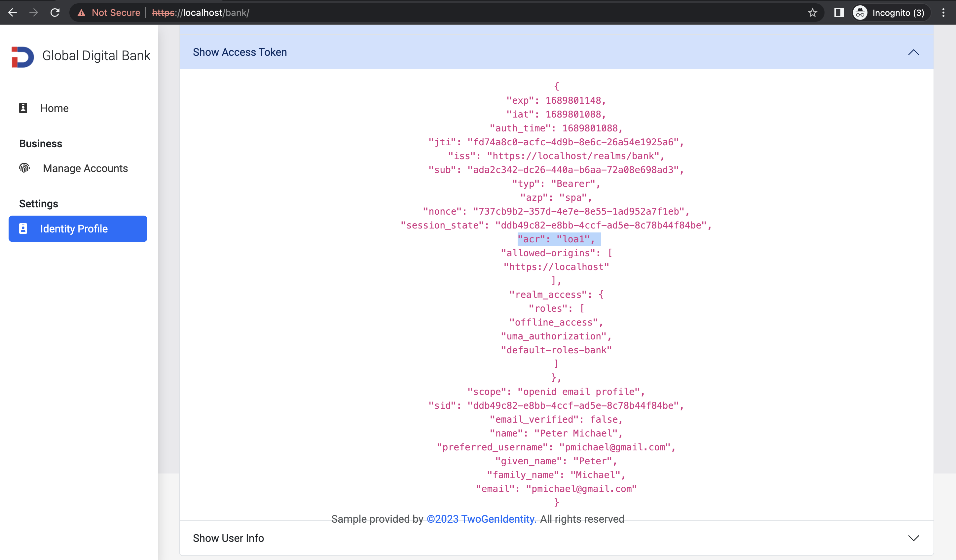The height and width of the screenshot is (560, 956).
Task: Click the fingerprint icon beside Manage Accounts
Action: (x=24, y=168)
